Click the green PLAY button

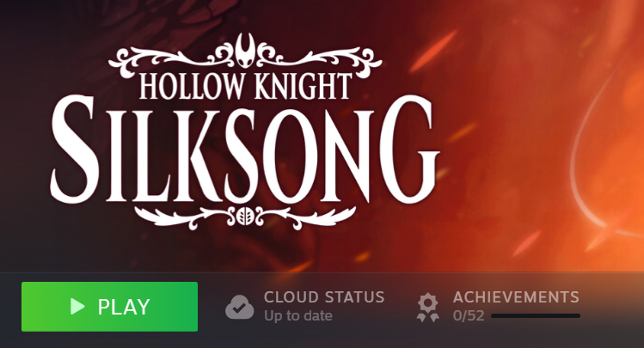(x=110, y=307)
